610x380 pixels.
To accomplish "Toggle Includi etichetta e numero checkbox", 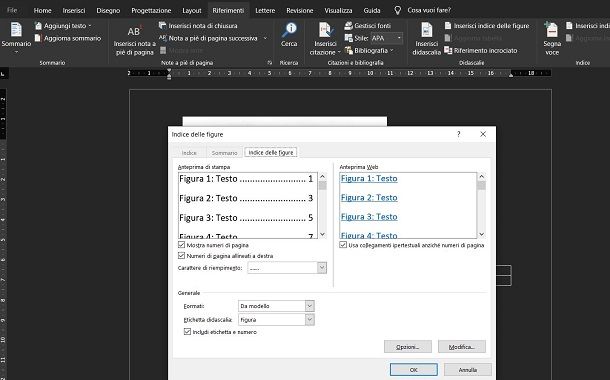I will (x=187, y=332).
